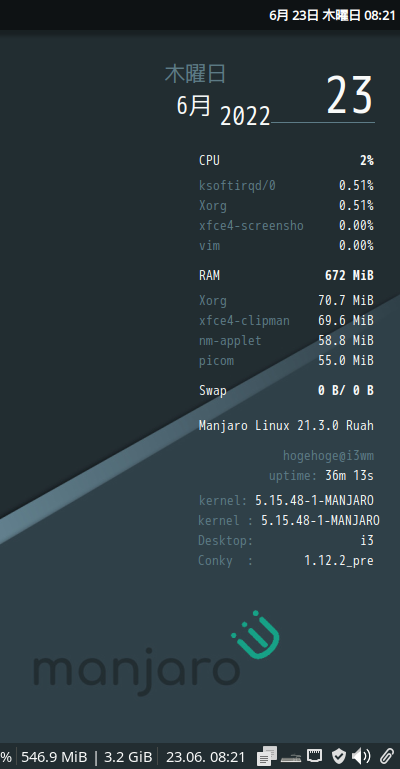
Task: Click the shield update-status tray icon
Action: coord(339,756)
